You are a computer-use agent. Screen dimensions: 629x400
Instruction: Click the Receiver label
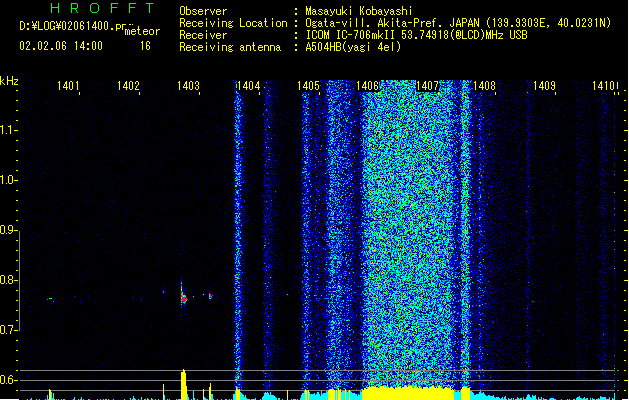click(x=203, y=35)
